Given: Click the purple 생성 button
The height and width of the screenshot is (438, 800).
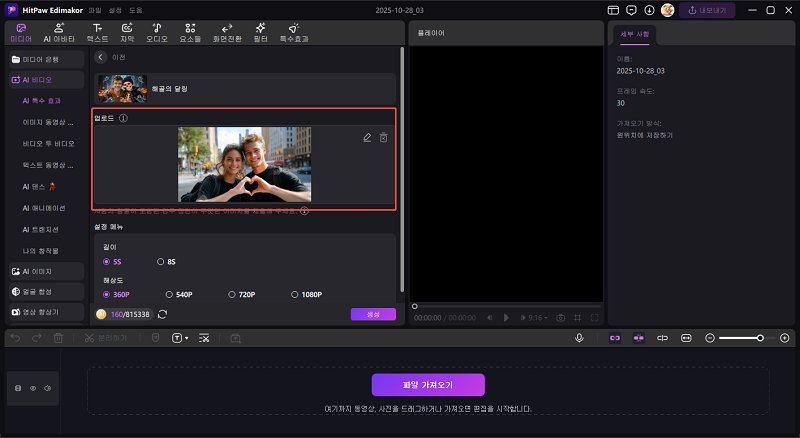Looking at the screenshot, I should coord(373,314).
